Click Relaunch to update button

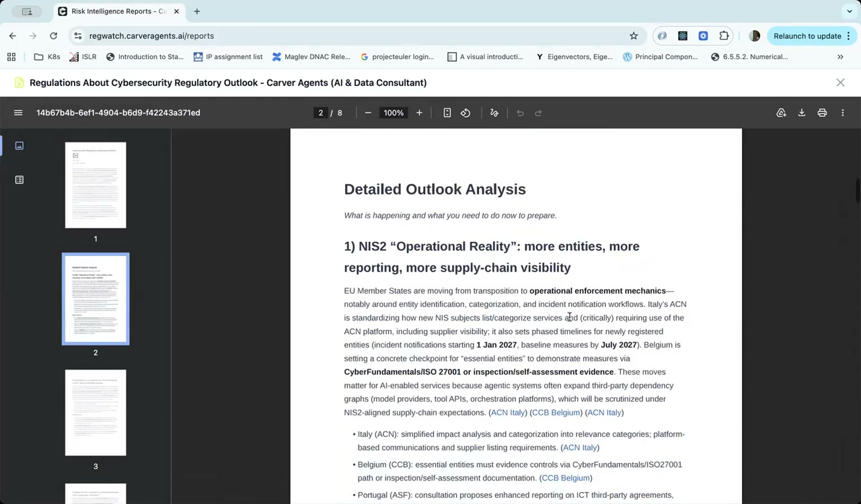point(807,36)
